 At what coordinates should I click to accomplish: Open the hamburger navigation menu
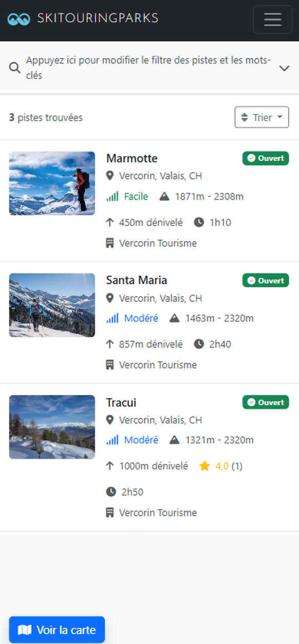click(272, 19)
